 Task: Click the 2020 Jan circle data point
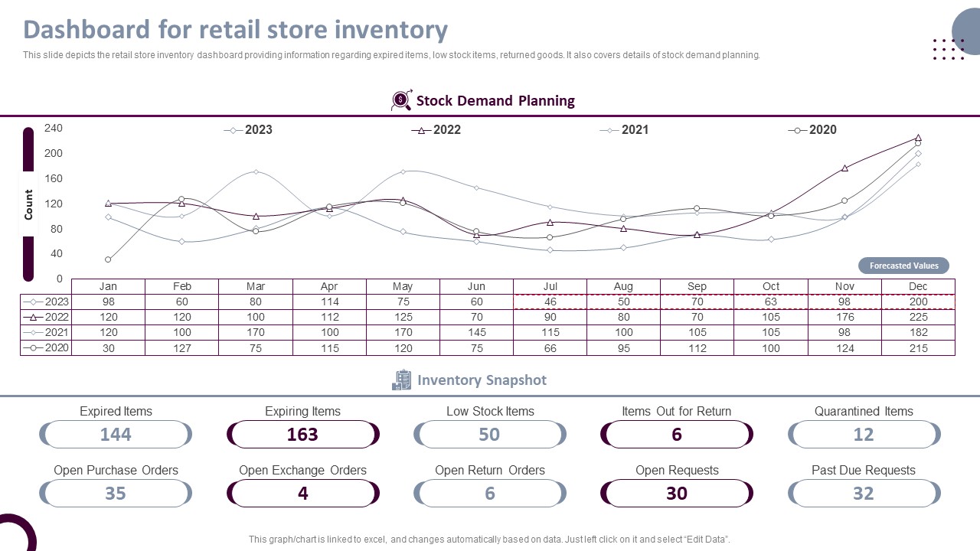pos(108,259)
